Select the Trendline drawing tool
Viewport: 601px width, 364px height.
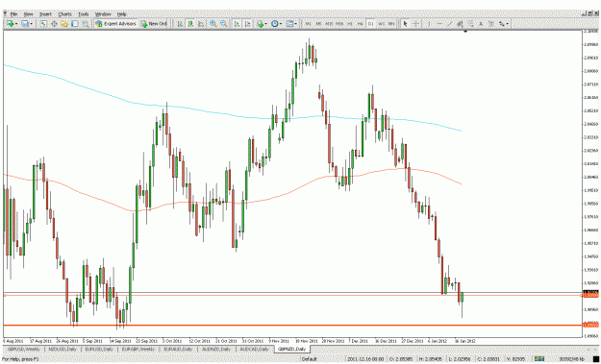point(450,24)
